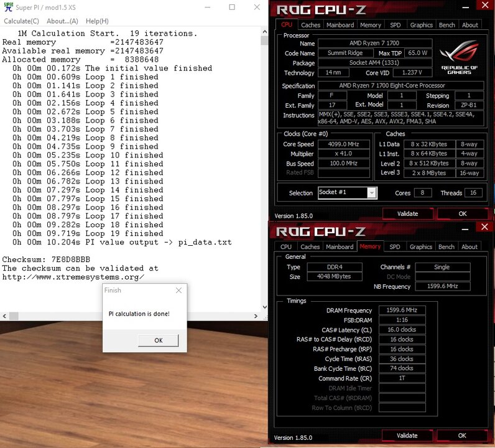This screenshot has height=448, width=495.
Task: Click the Bus Speed value 100.0 MHz
Action: pyautogui.click(x=343, y=164)
